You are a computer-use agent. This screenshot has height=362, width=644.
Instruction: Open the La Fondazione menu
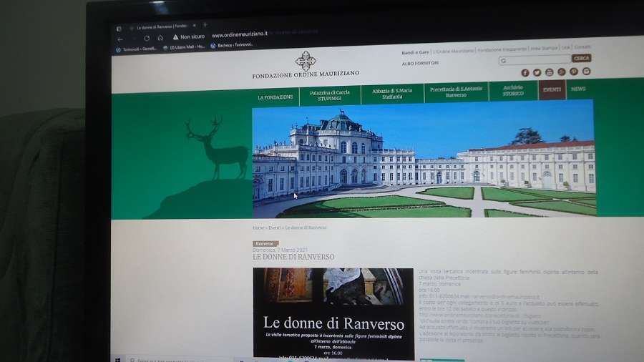tap(275, 97)
